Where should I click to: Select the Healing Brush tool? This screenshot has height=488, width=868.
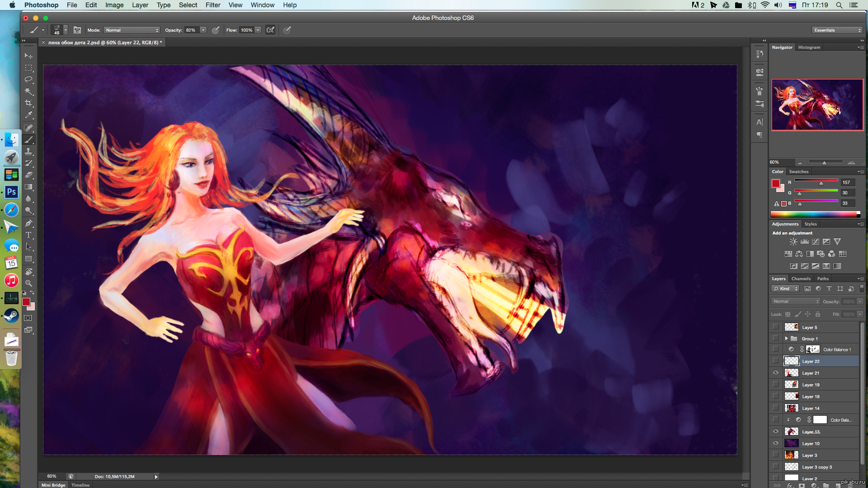(29, 129)
